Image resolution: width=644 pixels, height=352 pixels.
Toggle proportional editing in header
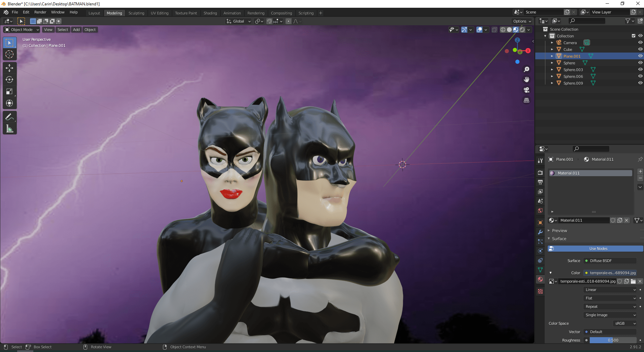coord(289,21)
